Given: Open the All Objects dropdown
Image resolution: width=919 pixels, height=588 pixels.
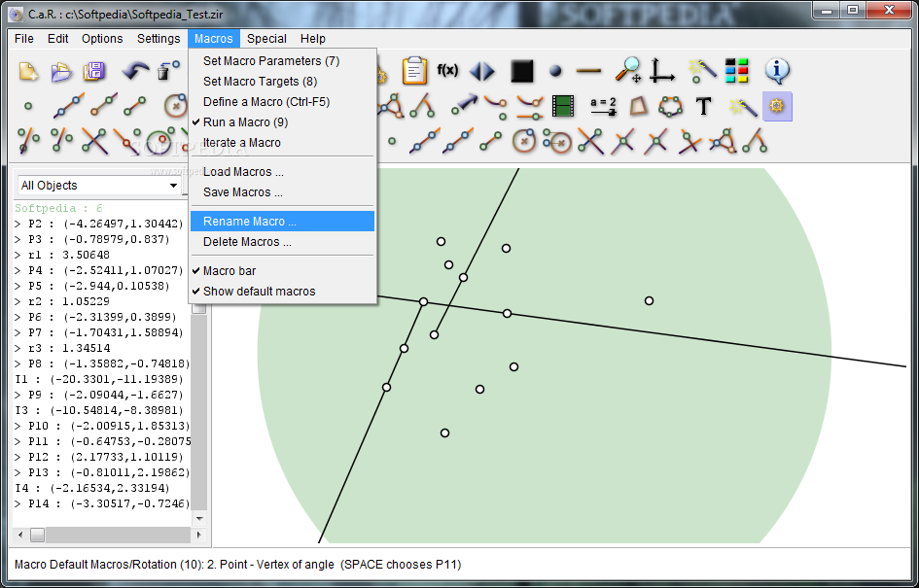Looking at the screenshot, I should click(x=98, y=185).
